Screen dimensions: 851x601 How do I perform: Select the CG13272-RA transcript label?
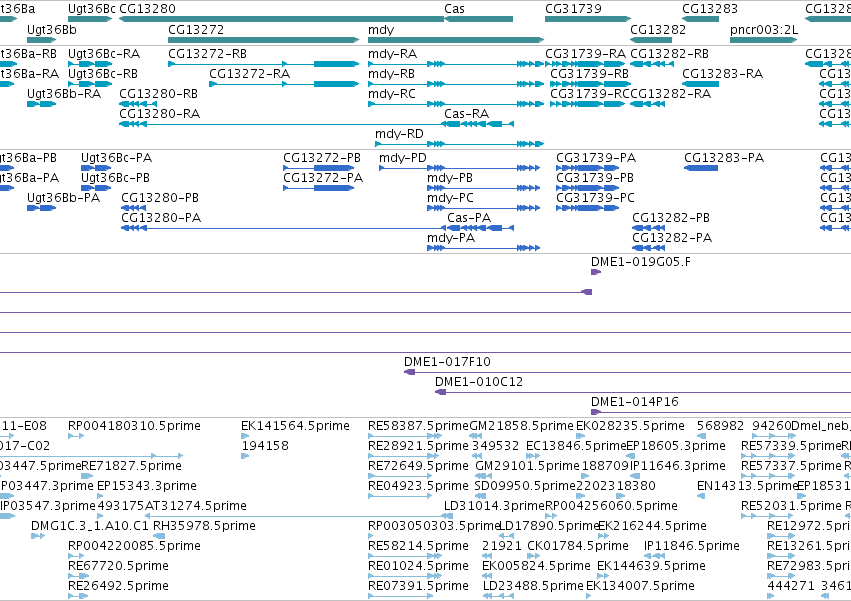coord(250,74)
